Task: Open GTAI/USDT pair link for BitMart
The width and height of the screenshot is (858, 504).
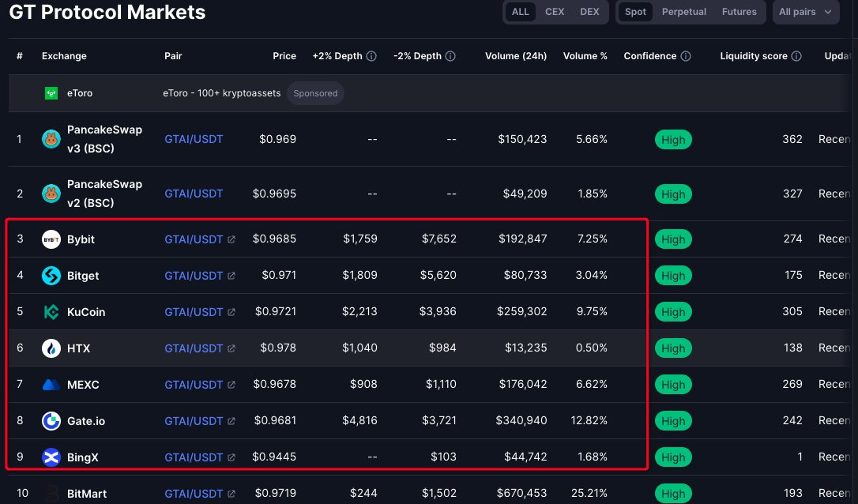Action: click(194, 494)
